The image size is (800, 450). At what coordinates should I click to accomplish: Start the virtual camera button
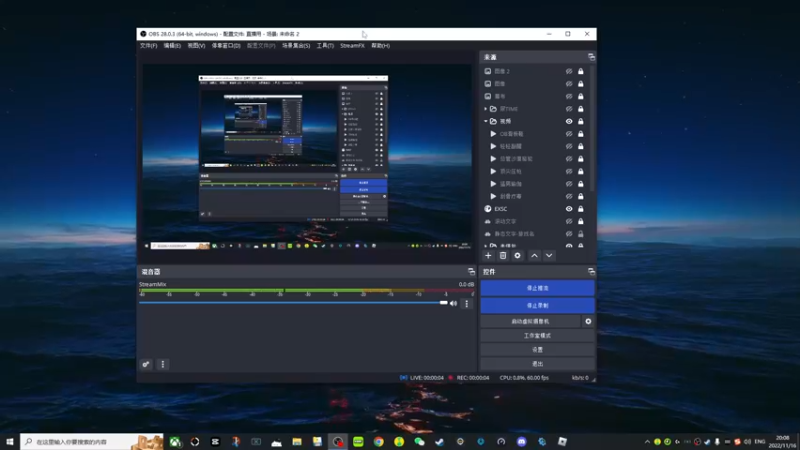530,321
